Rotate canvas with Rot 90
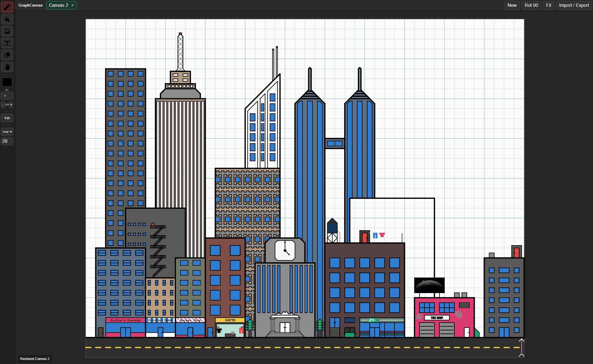 point(531,5)
